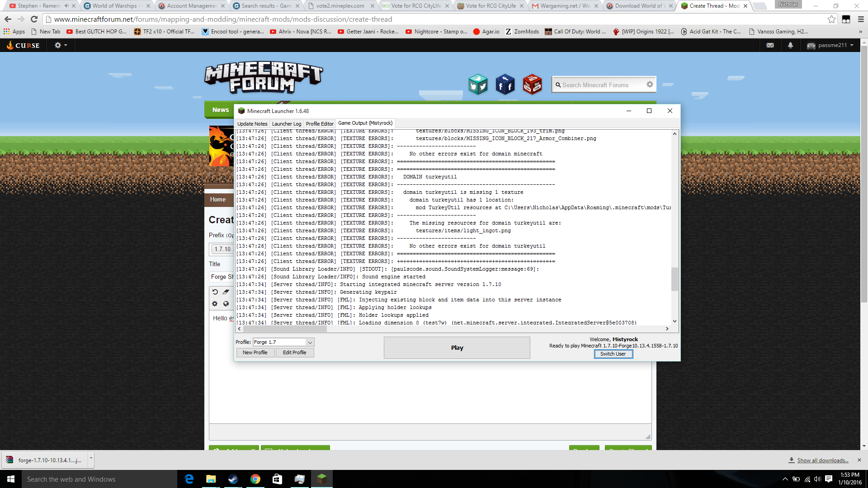Screen dimensions: 868x488
Task: Click the Profile Editor tab
Action: point(319,123)
